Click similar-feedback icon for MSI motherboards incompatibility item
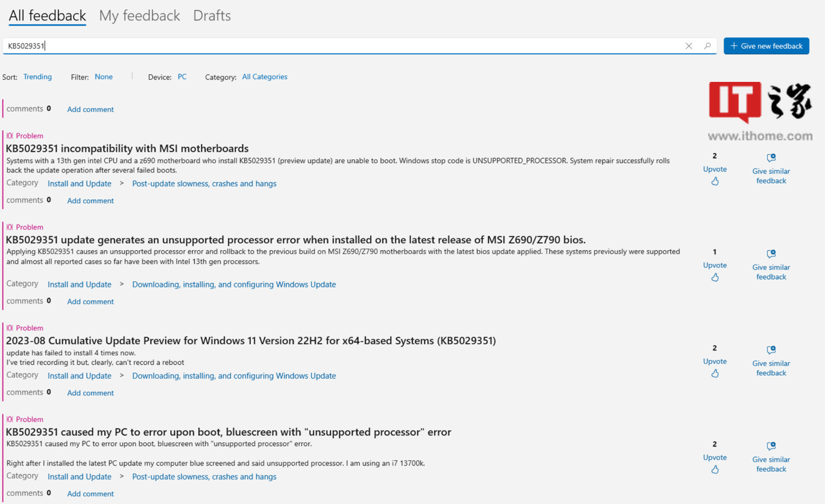 (771, 157)
